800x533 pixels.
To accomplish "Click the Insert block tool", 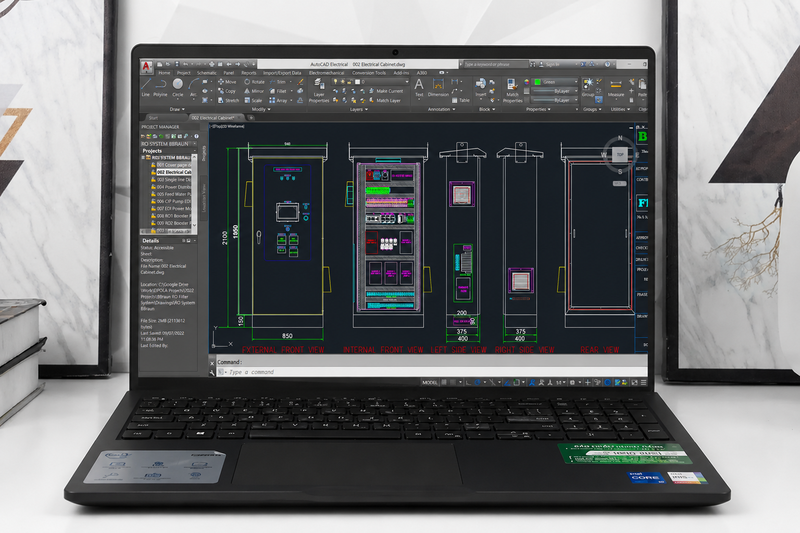I will [x=481, y=87].
